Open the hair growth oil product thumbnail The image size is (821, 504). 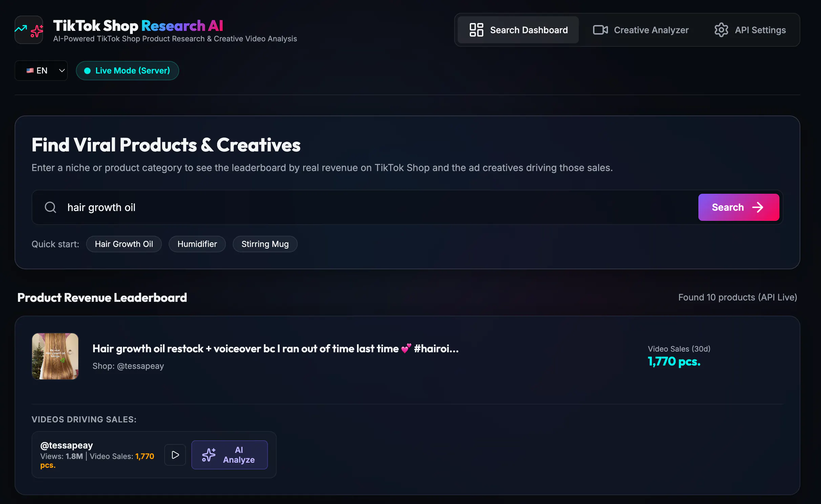pos(55,356)
